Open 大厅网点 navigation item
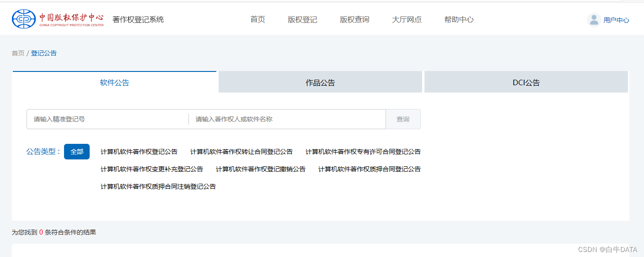 (x=407, y=20)
